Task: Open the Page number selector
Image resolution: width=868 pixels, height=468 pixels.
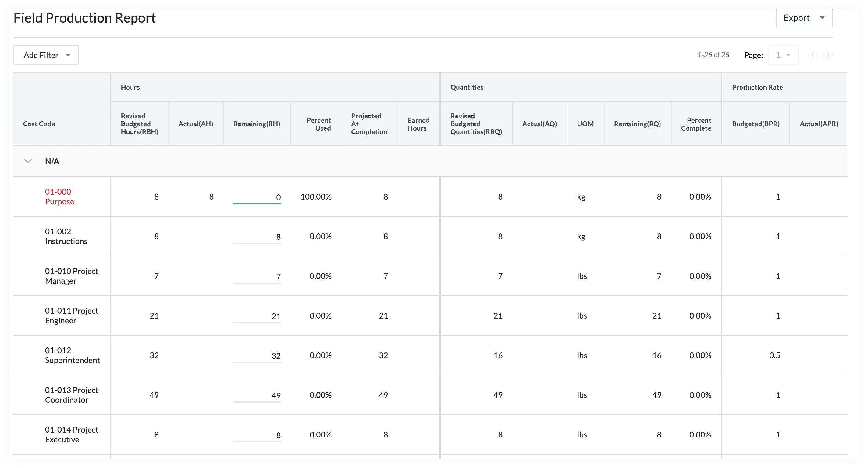Action: point(783,55)
